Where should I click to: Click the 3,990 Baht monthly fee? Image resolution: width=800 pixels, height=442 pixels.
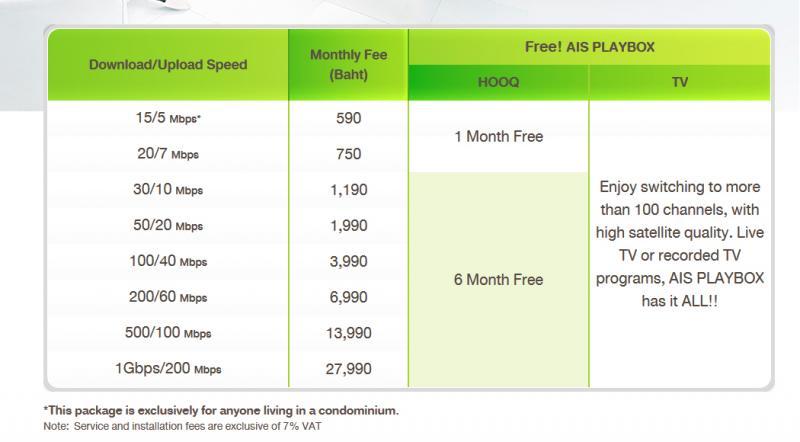[349, 262]
